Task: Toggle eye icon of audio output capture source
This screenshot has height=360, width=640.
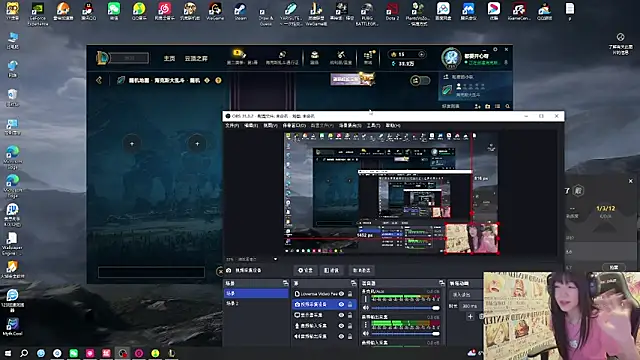Action: (x=341, y=336)
